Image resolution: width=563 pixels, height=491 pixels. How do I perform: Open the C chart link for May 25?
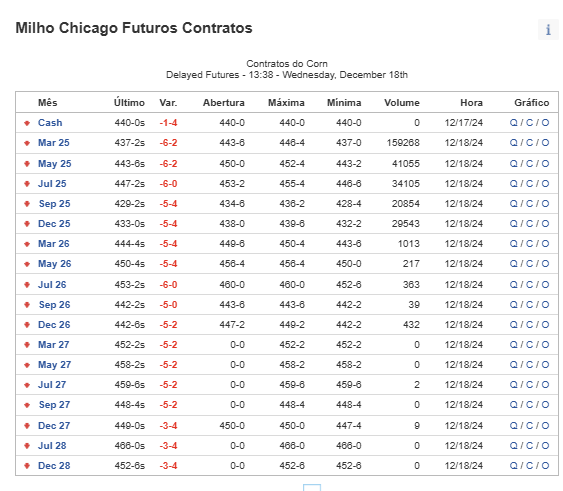[x=529, y=163]
